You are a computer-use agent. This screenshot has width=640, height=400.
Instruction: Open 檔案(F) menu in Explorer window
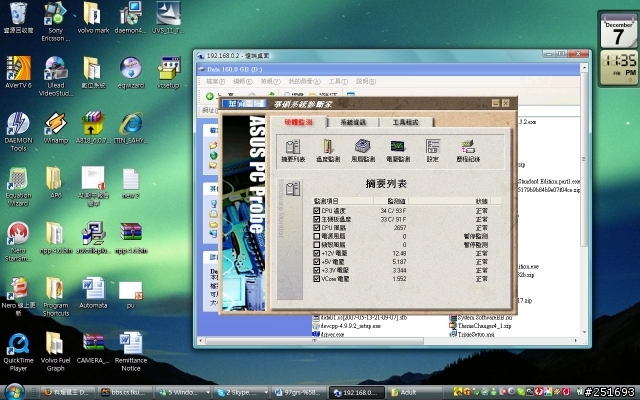coord(216,82)
